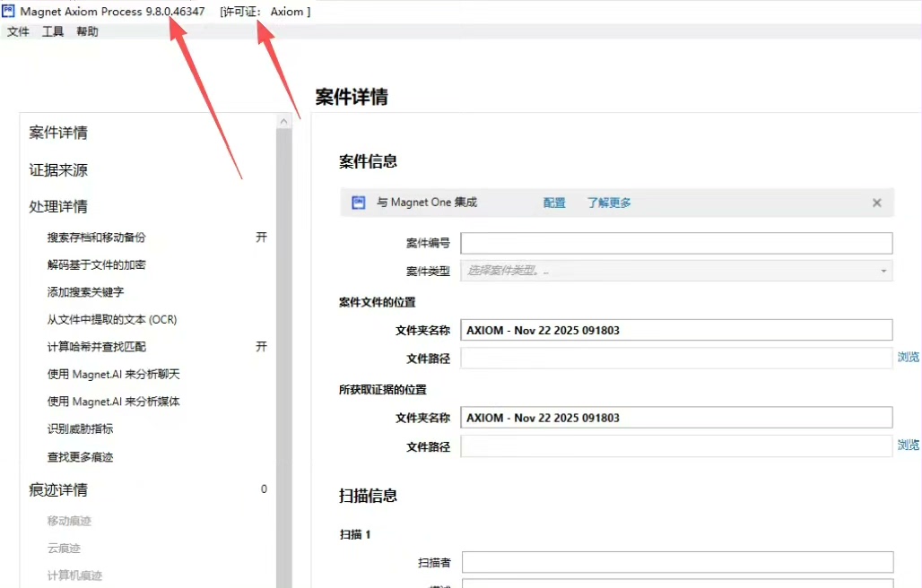Image resolution: width=922 pixels, height=588 pixels.
Task: Click the 案件文件的位置 文件夹名称 field
Action: pos(676,330)
